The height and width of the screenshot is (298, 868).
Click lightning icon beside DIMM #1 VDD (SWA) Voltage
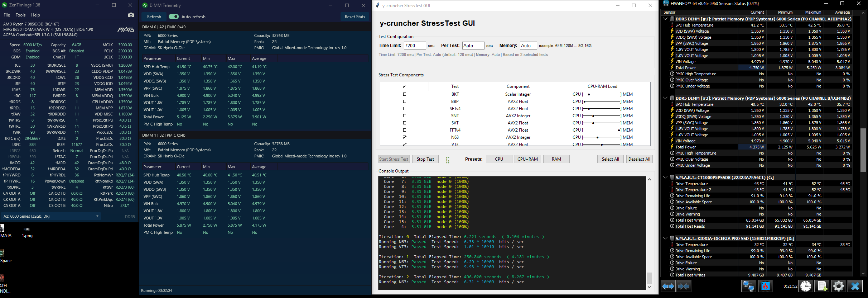[672, 31]
